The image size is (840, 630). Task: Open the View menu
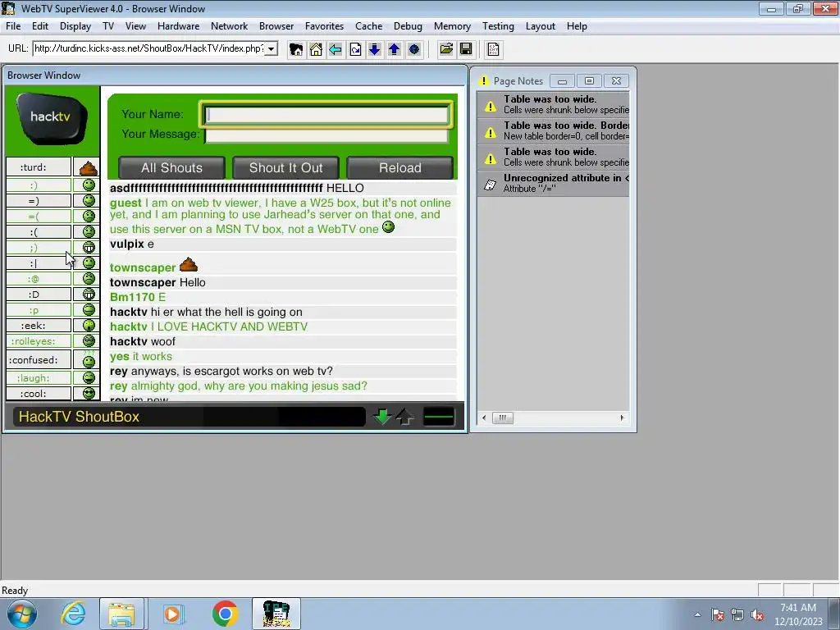[x=135, y=26]
